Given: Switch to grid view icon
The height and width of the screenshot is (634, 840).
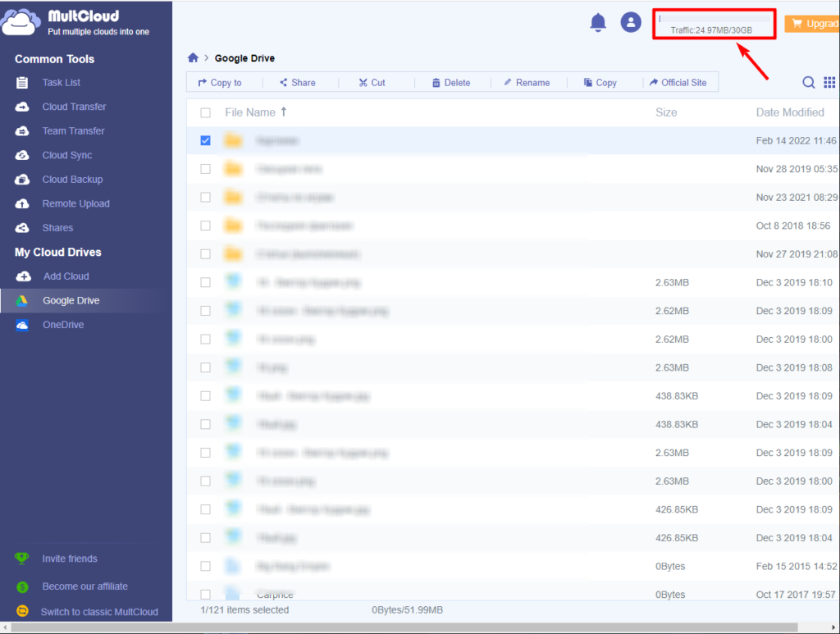Looking at the screenshot, I should [829, 82].
